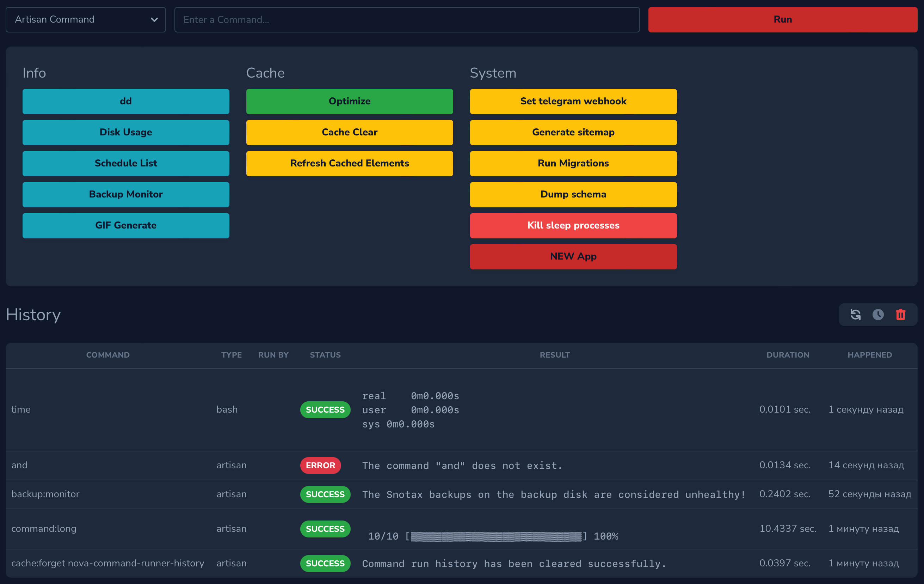Screen dimensions: 924x584
Task: Open the Artisan Command type dropdown
Action: (x=86, y=20)
